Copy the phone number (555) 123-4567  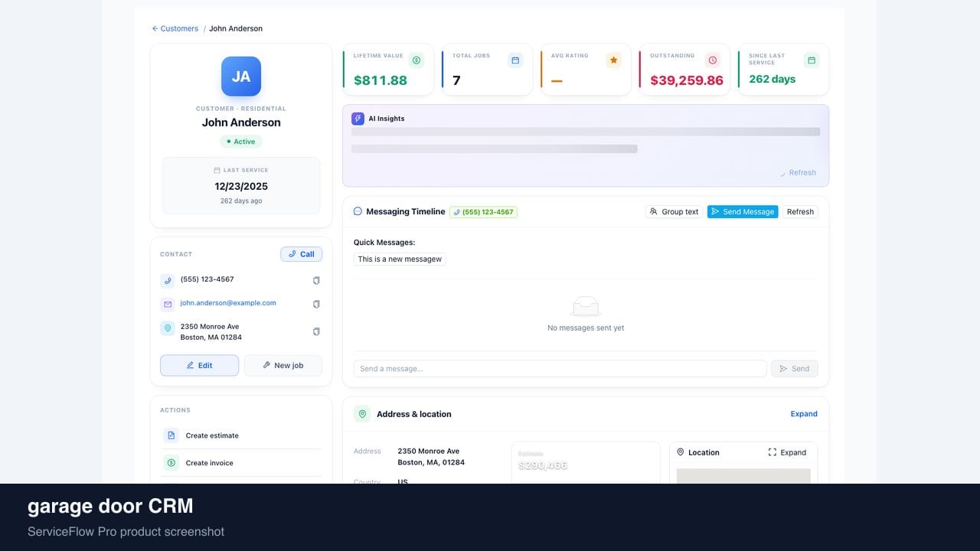[316, 281]
